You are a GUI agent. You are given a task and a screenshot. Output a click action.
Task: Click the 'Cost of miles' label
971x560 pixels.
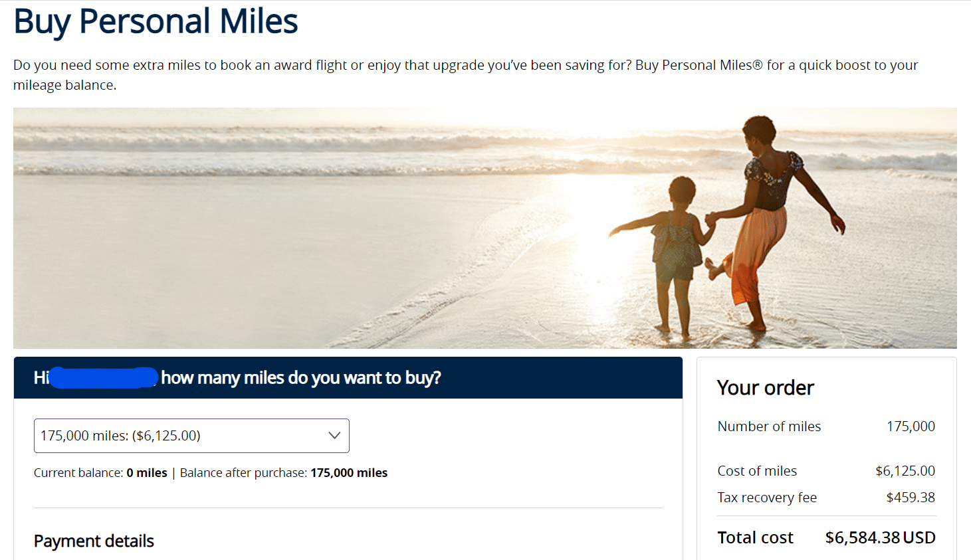[757, 471]
